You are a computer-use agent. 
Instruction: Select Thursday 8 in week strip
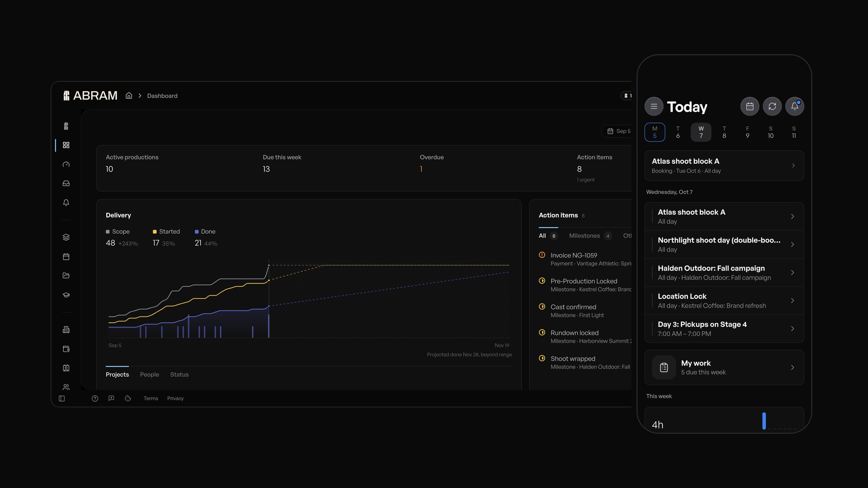click(724, 132)
